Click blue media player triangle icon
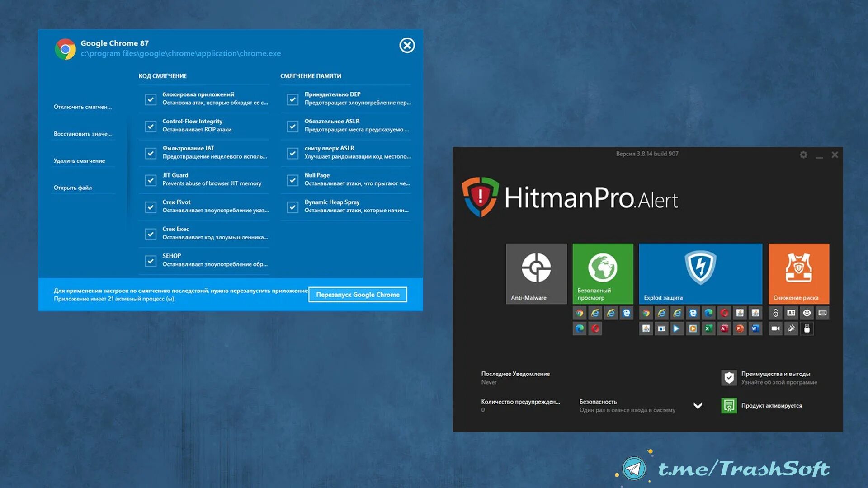 click(677, 328)
